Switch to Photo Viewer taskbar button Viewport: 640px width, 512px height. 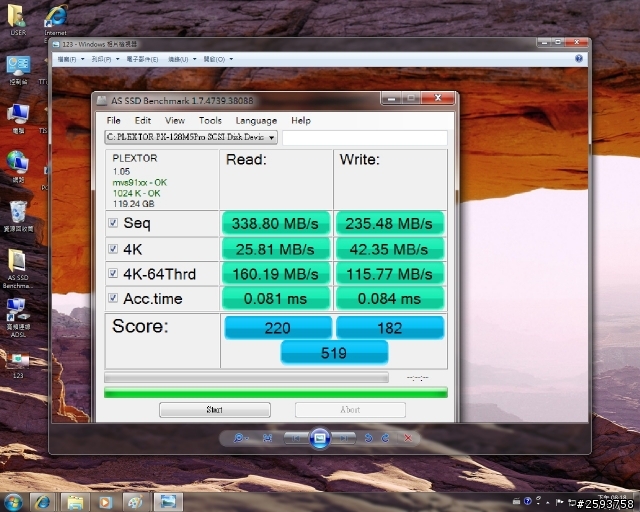coord(168,502)
